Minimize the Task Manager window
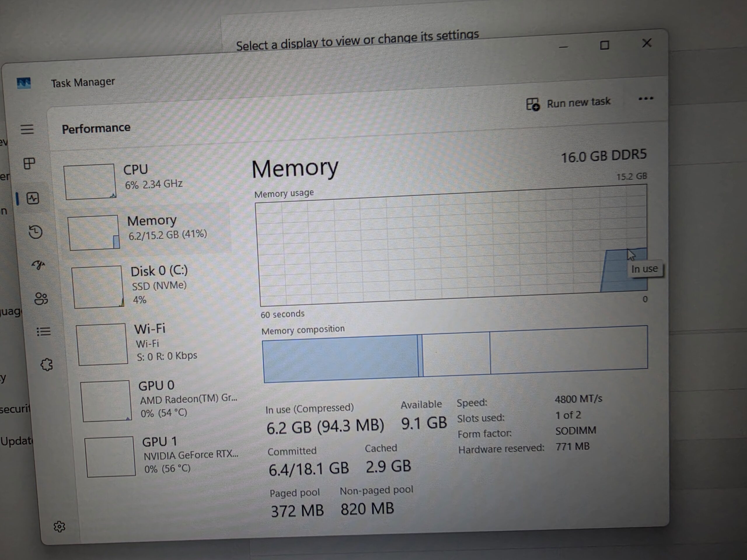747x560 pixels. pyautogui.click(x=563, y=47)
